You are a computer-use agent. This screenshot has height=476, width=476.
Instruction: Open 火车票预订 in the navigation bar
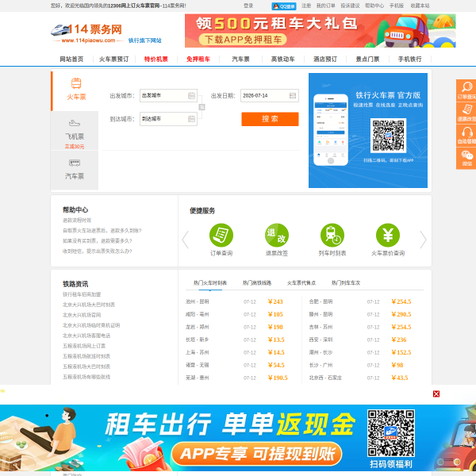(113, 59)
